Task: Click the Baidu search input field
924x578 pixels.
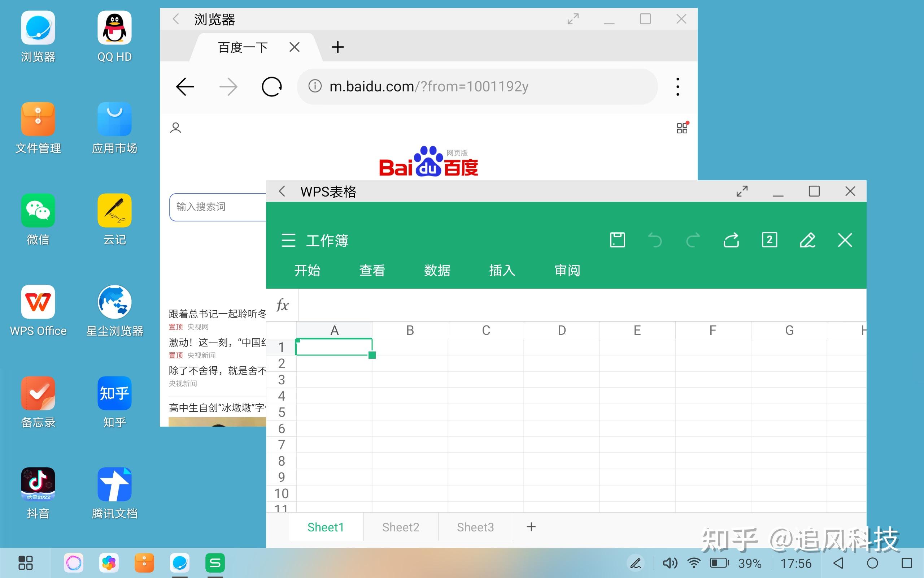Action: (x=218, y=207)
